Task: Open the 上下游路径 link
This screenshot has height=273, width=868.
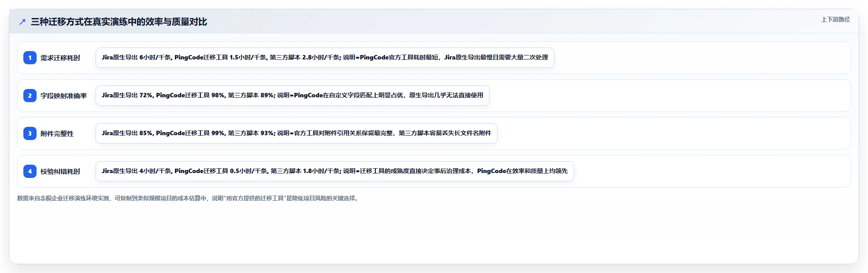Action: [x=835, y=19]
